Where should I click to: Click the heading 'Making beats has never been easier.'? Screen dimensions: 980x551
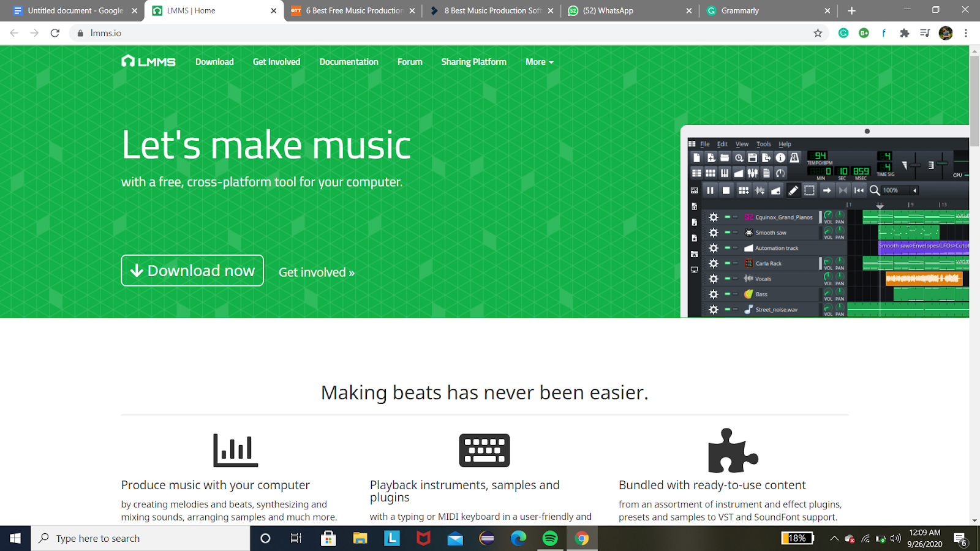[x=484, y=392]
